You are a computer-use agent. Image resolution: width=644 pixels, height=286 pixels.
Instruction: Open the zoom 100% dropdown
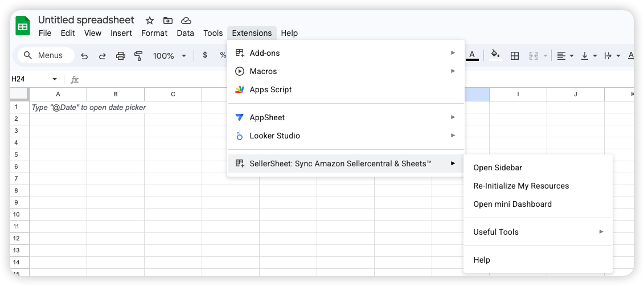[x=170, y=56]
